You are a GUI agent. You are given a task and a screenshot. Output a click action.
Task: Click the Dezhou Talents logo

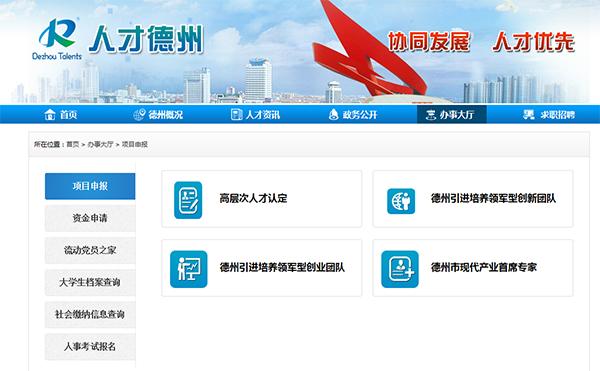click(57, 40)
